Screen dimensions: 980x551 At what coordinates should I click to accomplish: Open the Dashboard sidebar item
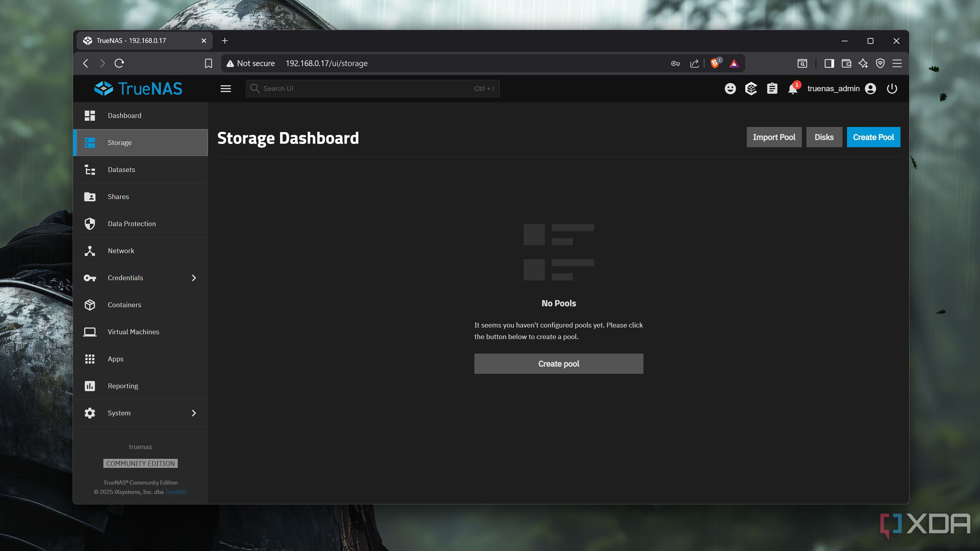pos(140,115)
